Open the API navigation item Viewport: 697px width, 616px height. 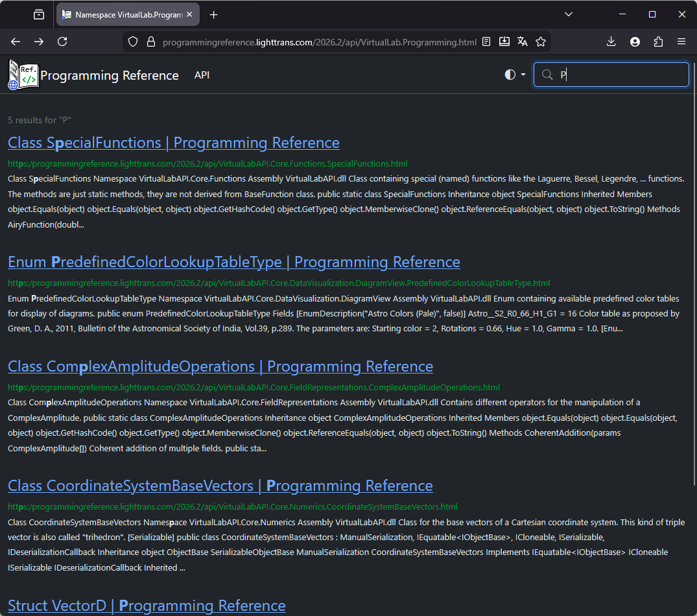click(x=202, y=75)
